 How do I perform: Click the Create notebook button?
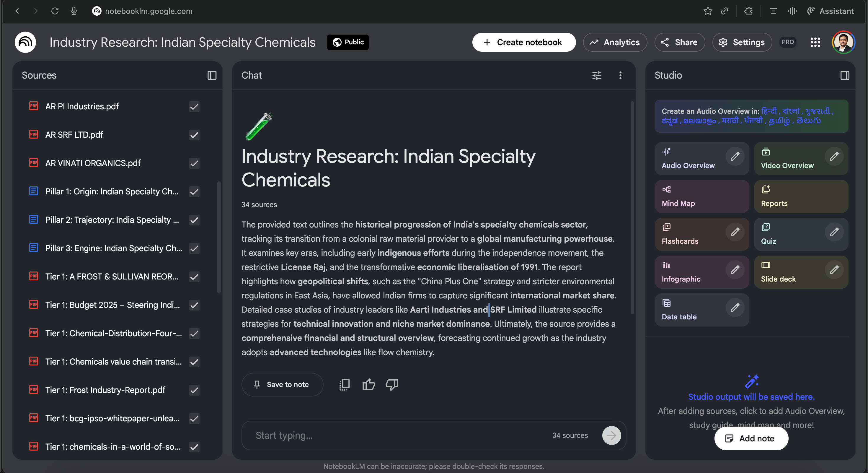click(x=524, y=42)
